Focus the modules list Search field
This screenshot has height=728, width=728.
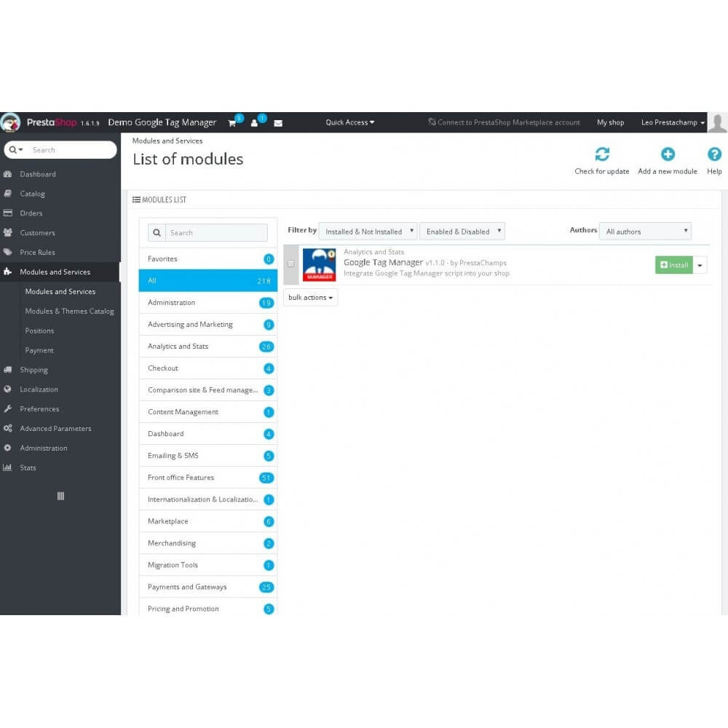[216, 233]
